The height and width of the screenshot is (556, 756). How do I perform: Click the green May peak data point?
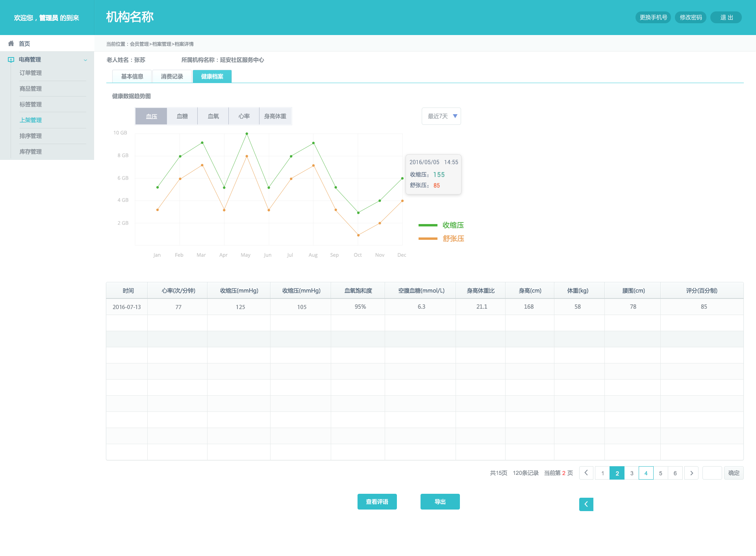click(x=247, y=134)
